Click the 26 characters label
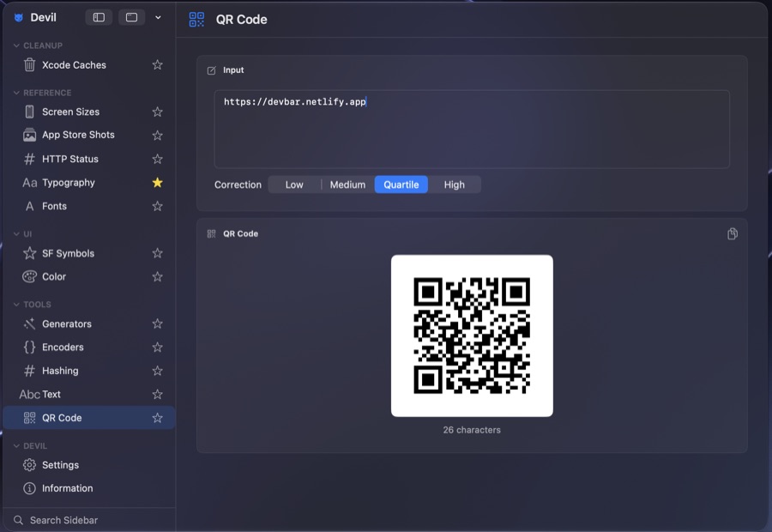 click(x=472, y=430)
